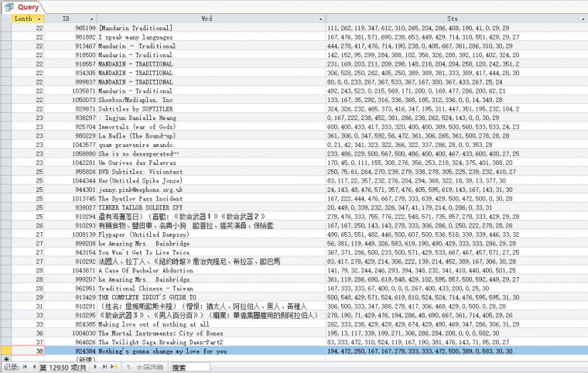Click cell 'She is so deseperated…'
Viewport: 588px width, 373px height.
pos(211,154)
